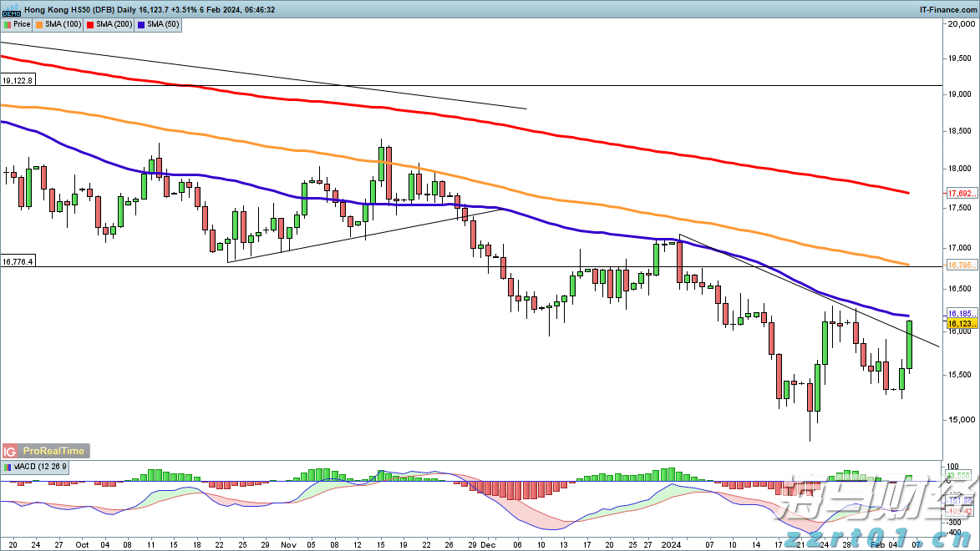Click the DEMO candlestick chart icon
This screenshot has height=551, width=980.
pyautogui.click(x=11, y=9)
